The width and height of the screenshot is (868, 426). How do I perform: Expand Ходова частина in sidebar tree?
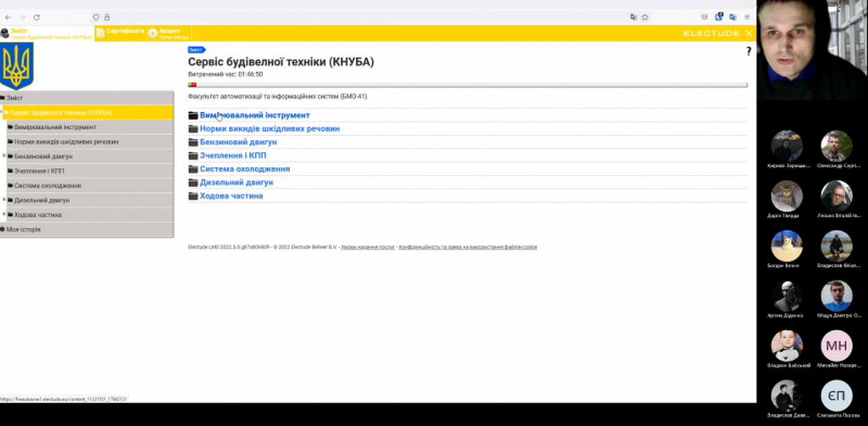(x=4, y=215)
